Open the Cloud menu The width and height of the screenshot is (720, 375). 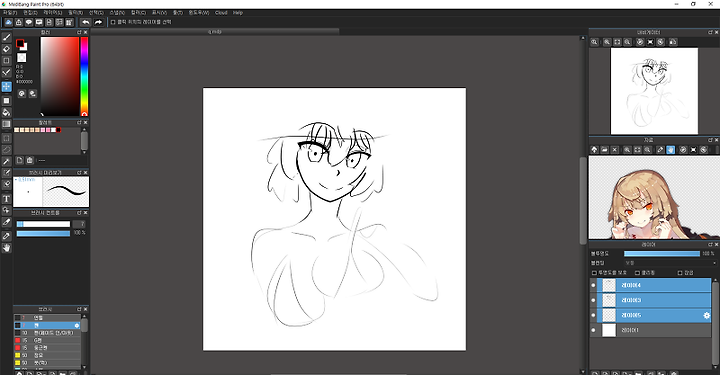click(x=221, y=13)
